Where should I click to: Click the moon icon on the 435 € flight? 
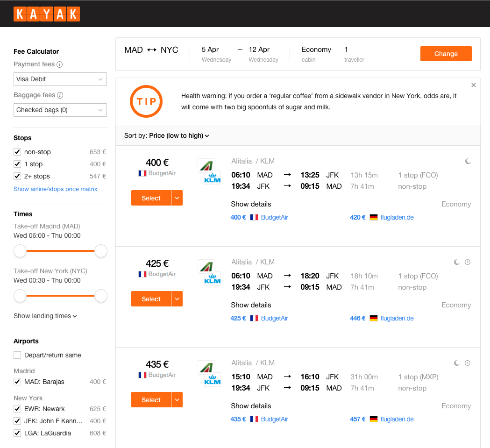click(457, 363)
